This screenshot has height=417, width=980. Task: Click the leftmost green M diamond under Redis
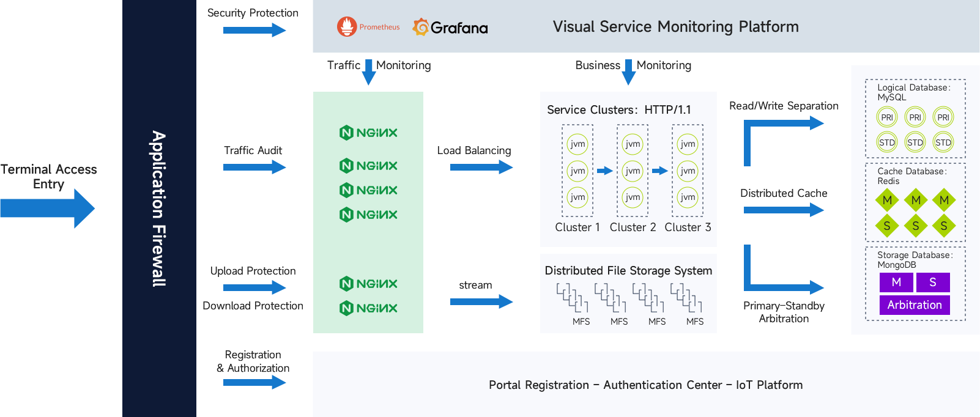click(x=887, y=200)
